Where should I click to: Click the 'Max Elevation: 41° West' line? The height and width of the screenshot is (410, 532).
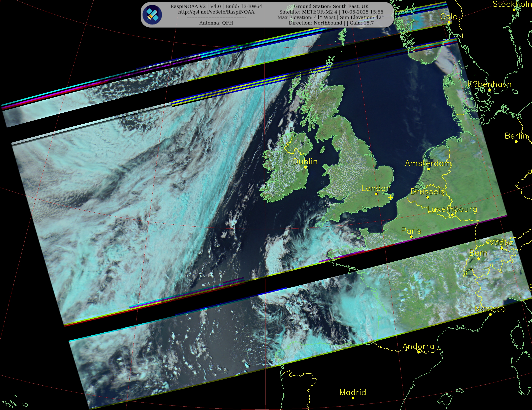coord(331,17)
